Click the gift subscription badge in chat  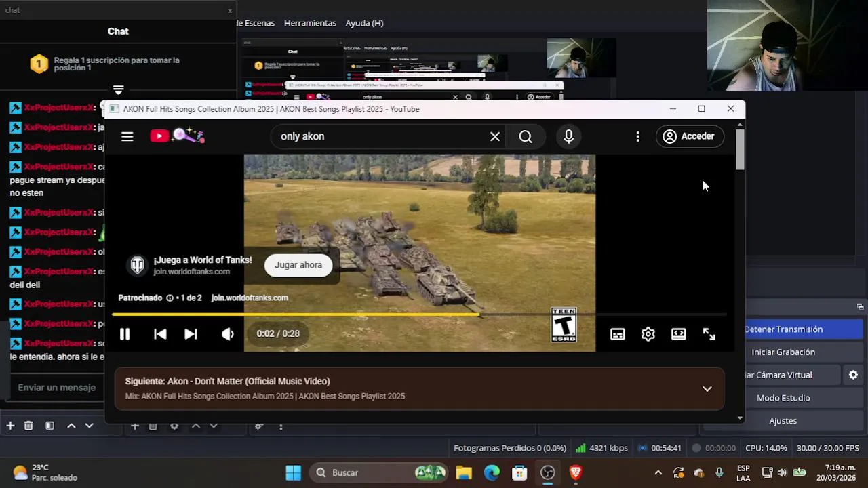coord(39,64)
